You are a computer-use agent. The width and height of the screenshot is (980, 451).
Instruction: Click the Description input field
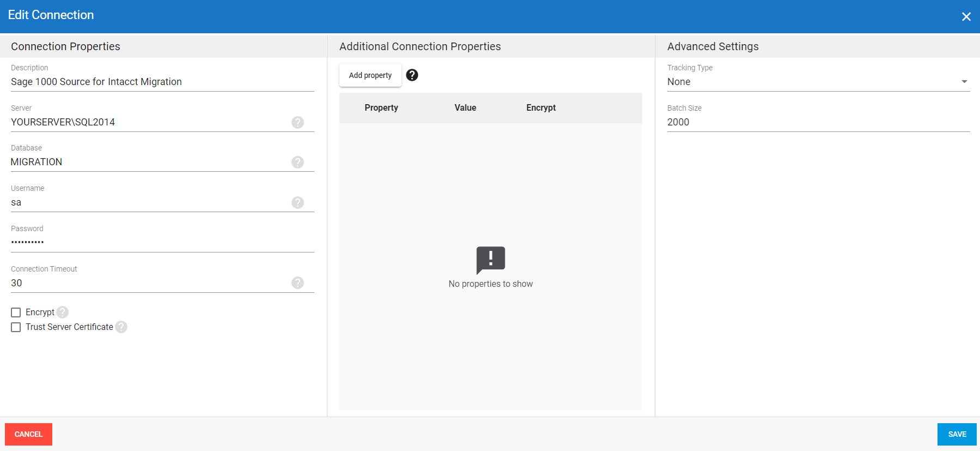pos(162,82)
